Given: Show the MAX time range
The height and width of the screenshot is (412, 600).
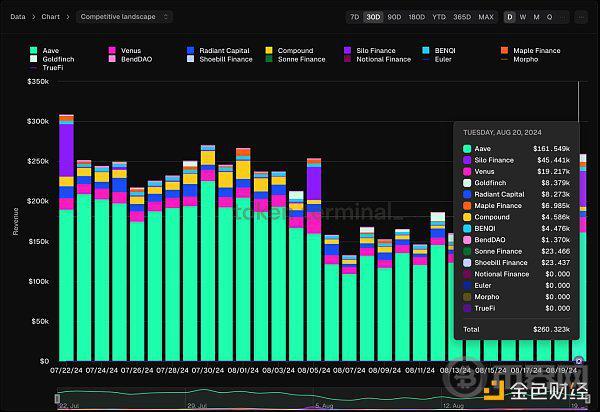Looking at the screenshot, I should (486, 17).
